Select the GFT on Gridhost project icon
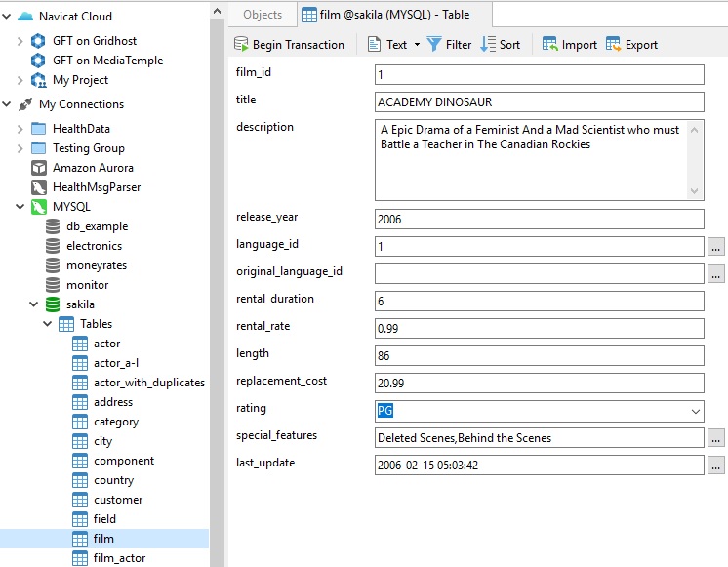The height and width of the screenshot is (567, 728). click(x=38, y=41)
